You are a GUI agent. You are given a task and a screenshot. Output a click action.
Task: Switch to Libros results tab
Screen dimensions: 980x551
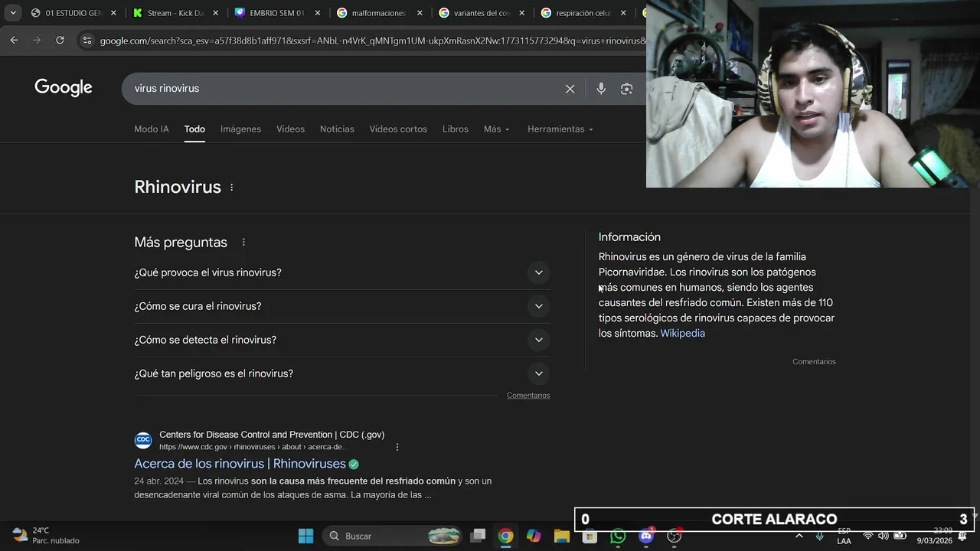point(456,129)
